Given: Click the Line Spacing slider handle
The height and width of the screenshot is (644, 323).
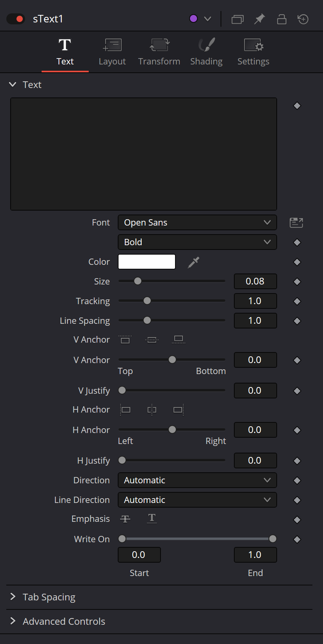Looking at the screenshot, I should click(147, 320).
